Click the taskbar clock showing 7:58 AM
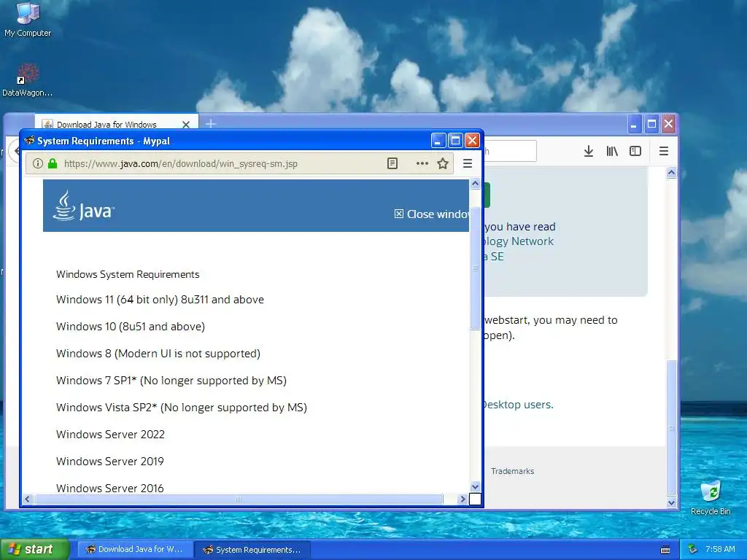 [720, 550]
